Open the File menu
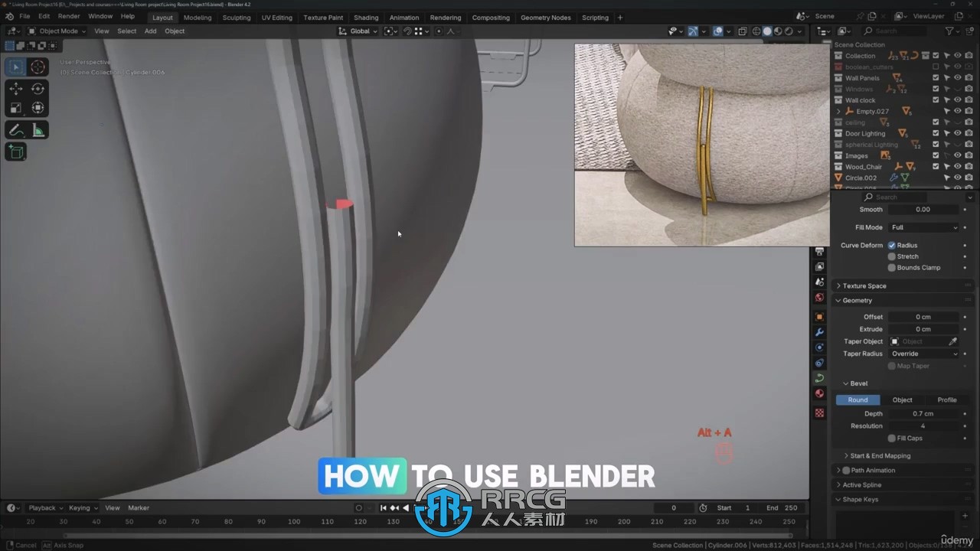This screenshot has width=980, height=551. click(24, 17)
